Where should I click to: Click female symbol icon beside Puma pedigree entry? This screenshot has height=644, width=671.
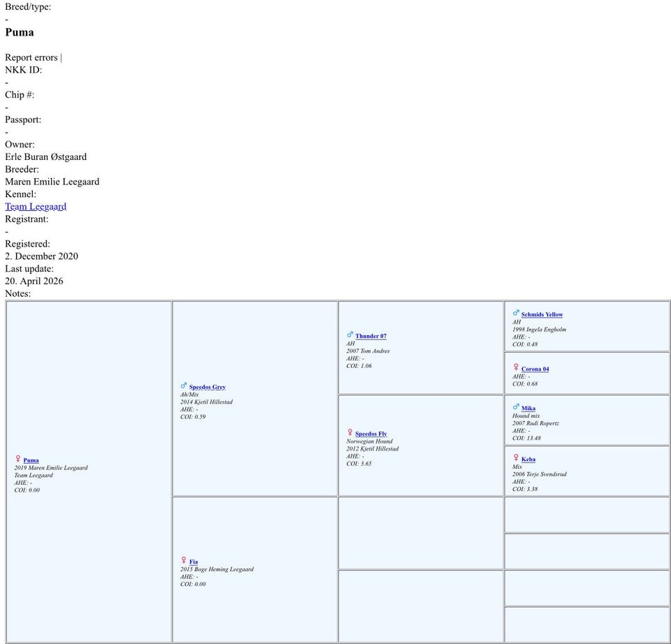click(x=17, y=459)
